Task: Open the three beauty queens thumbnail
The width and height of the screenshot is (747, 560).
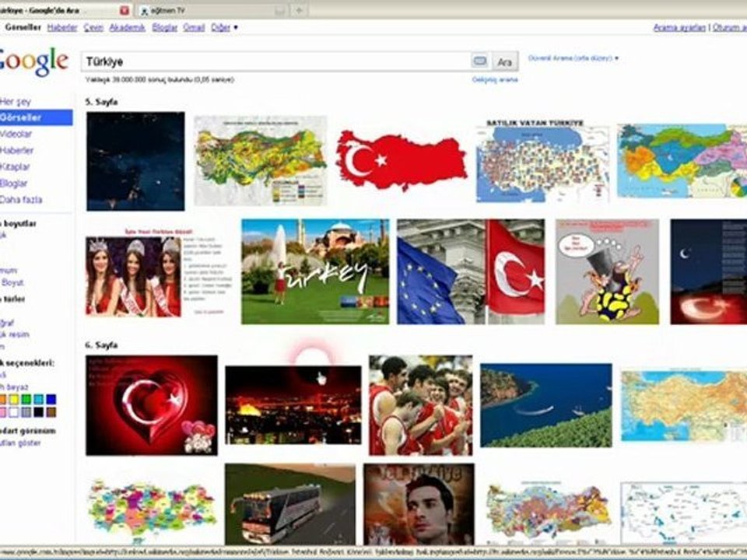Action: (159, 272)
